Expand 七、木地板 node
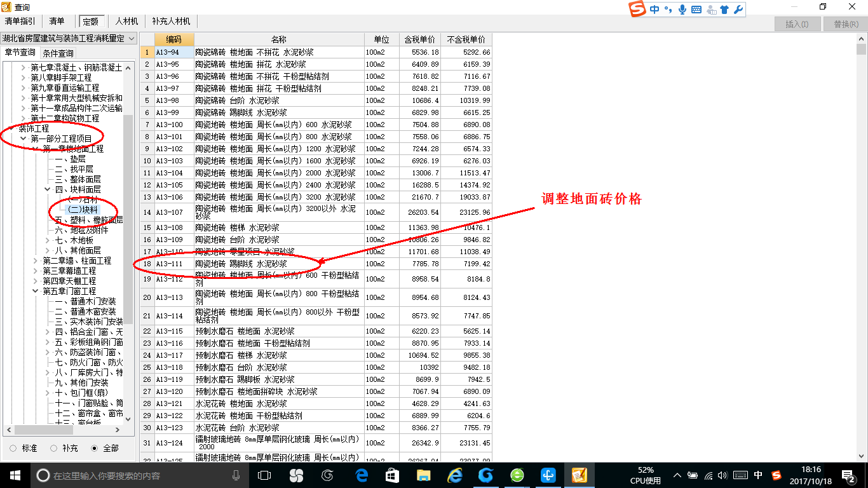868x488 pixels. pyautogui.click(x=48, y=240)
